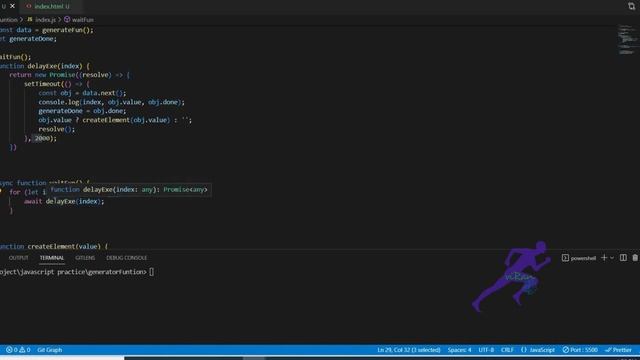Screen dimensions: 640x360
Task: Click the return new Promise line
Action: click(70, 75)
